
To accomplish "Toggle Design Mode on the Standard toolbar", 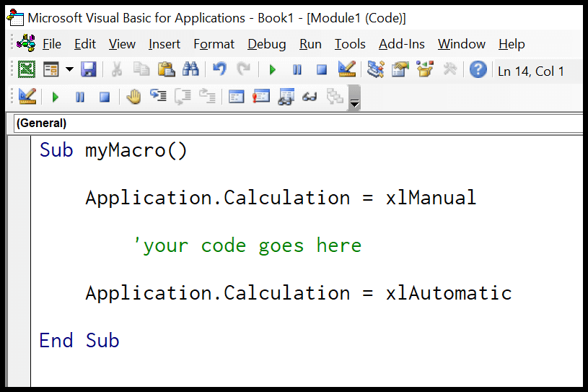I will click(x=347, y=70).
